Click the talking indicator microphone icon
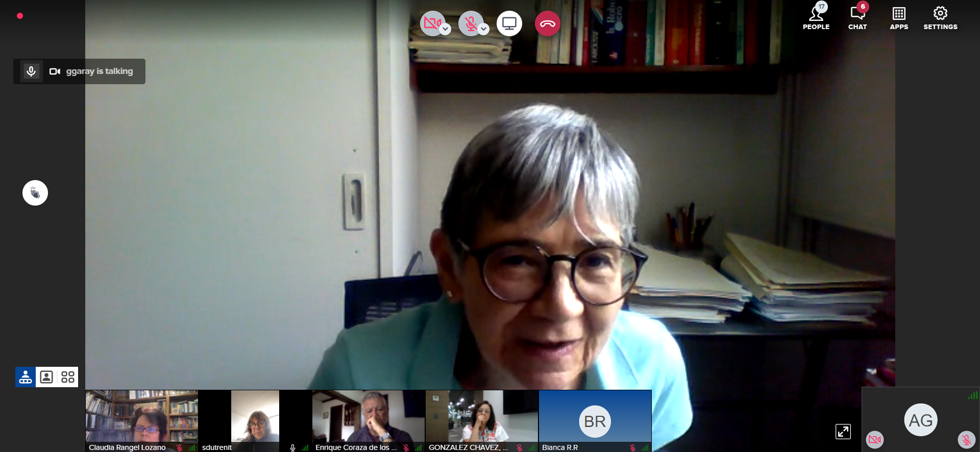 pyautogui.click(x=31, y=71)
